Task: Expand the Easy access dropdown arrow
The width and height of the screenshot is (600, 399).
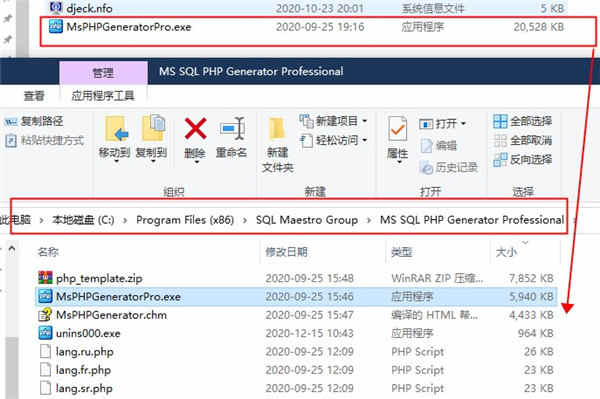Action: (365, 140)
